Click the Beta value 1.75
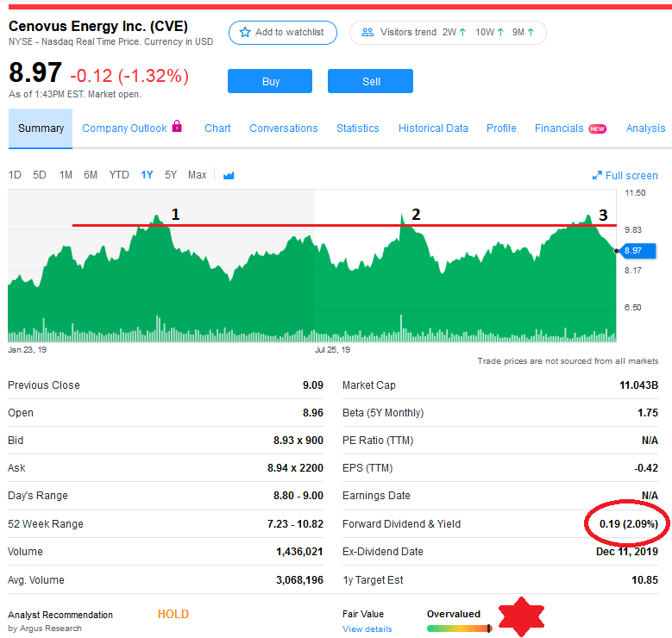This screenshot has height=638, width=672. (x=648, y=413)
